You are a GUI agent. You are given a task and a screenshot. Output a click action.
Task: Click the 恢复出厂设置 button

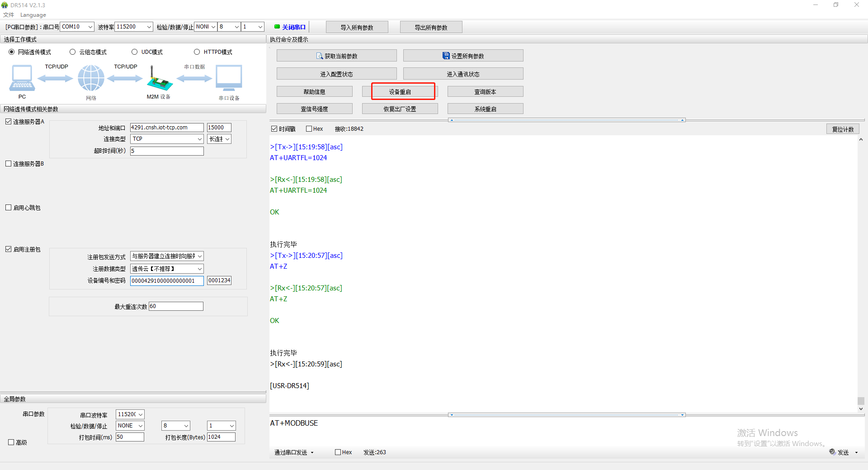pos(400,109)
